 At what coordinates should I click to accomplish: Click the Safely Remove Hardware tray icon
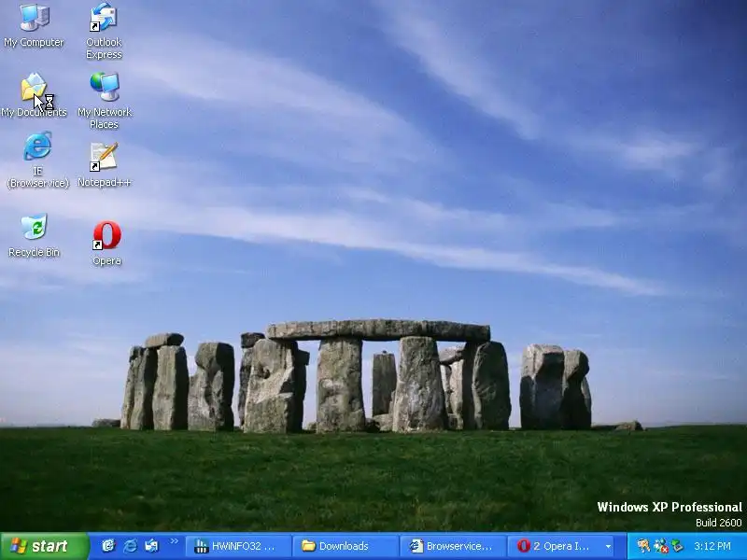click(x=677, y=546)
